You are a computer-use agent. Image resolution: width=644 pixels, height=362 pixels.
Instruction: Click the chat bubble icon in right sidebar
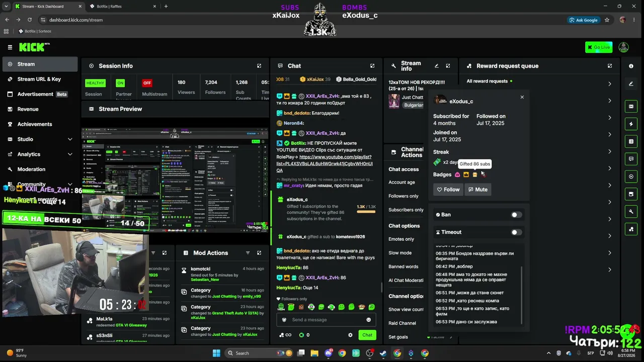[x=631, y=159]
